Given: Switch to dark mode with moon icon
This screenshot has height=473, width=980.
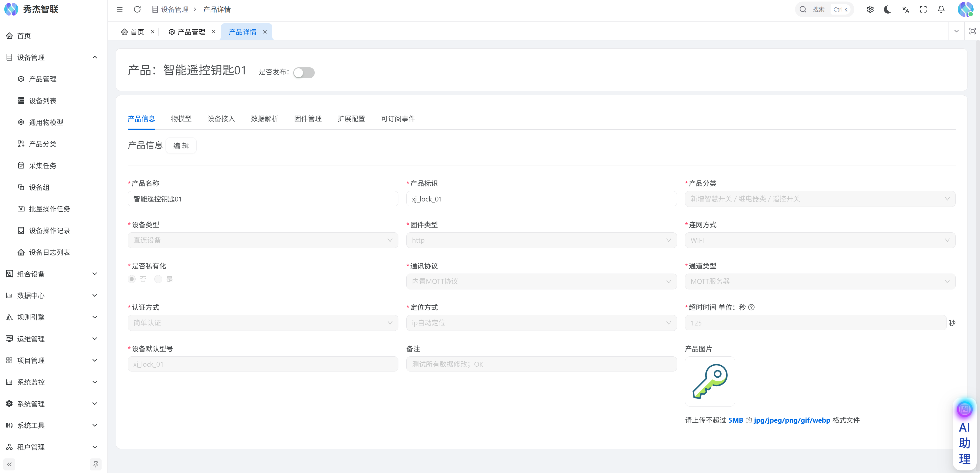Looking at the screenshot, I should tap(888, 9).
